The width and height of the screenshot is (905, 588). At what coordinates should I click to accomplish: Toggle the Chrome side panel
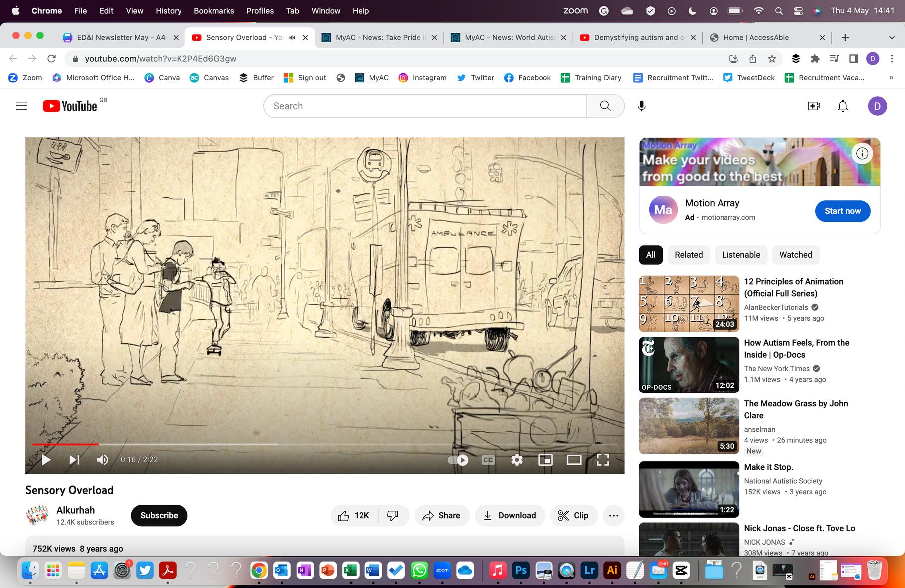click(x=853, y=59)
